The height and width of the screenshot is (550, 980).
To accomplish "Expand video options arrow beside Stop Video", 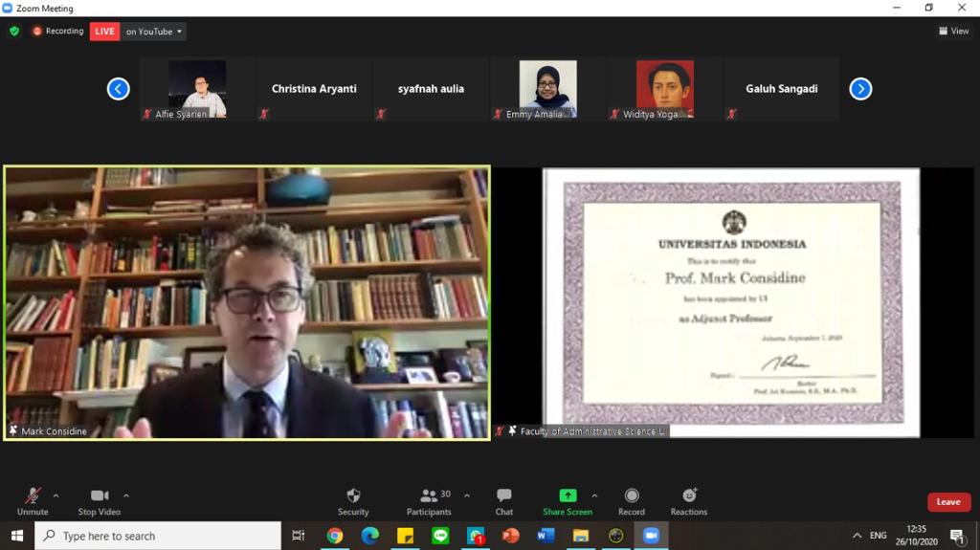I will (126, 495).
